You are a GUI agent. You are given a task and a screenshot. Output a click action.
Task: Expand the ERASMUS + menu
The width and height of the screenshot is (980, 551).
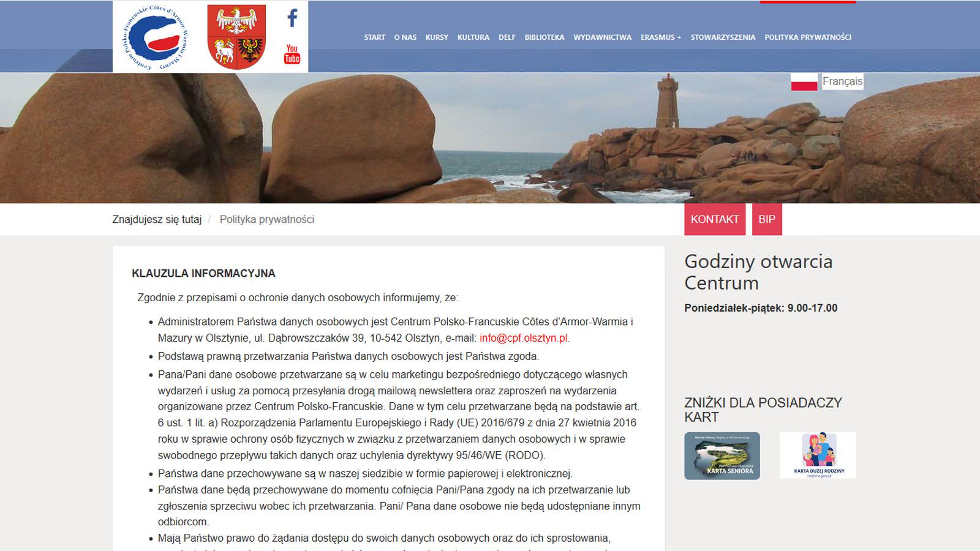tap(661, 37)
